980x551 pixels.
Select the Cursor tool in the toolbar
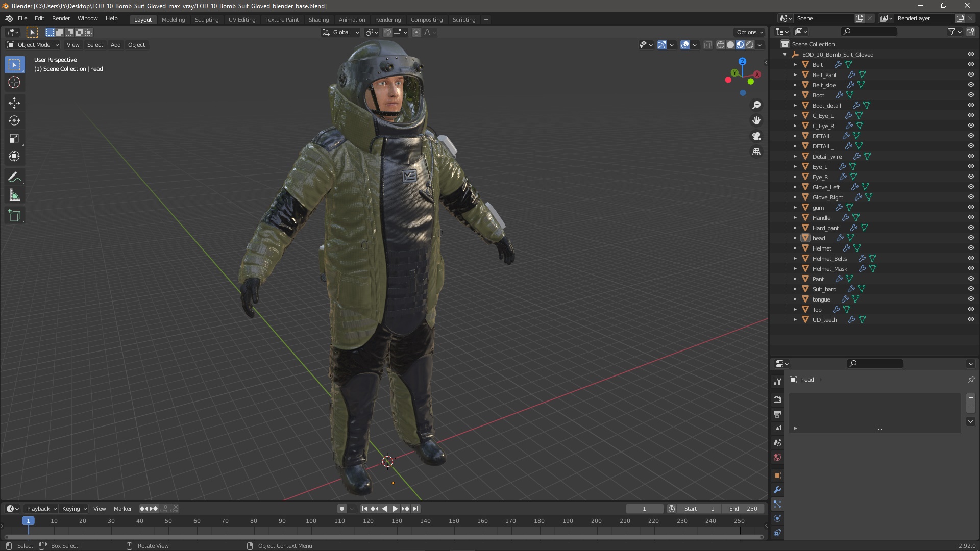tap(14, 83)
